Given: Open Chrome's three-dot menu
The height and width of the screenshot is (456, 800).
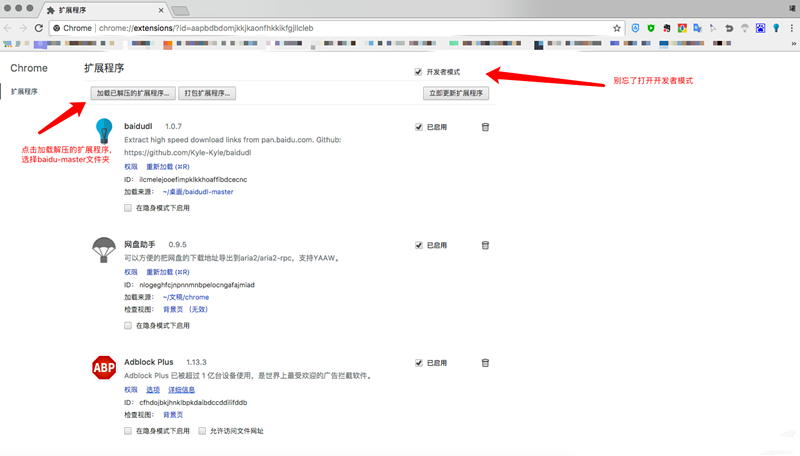Looking at the screenshot, I should (792, 28).
